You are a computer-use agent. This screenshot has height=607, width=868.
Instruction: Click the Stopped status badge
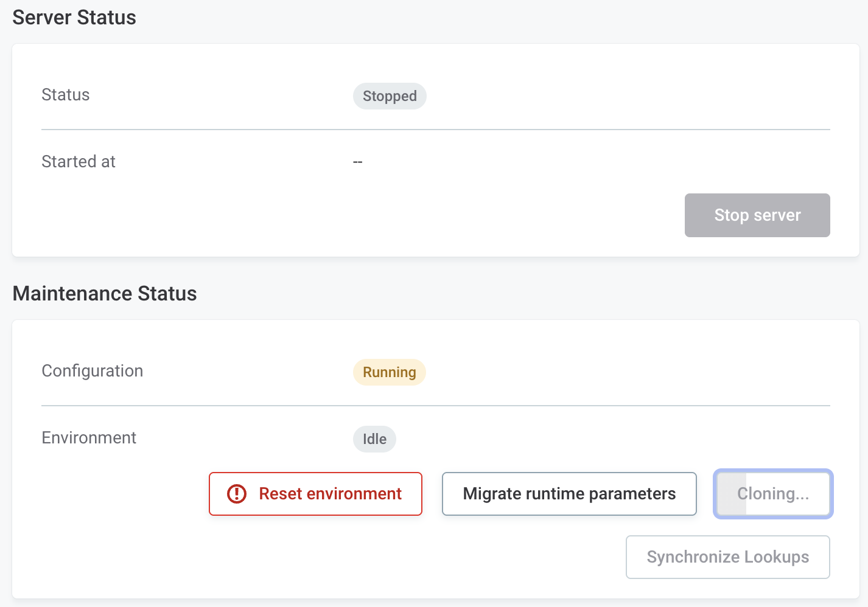coord(390,96)
